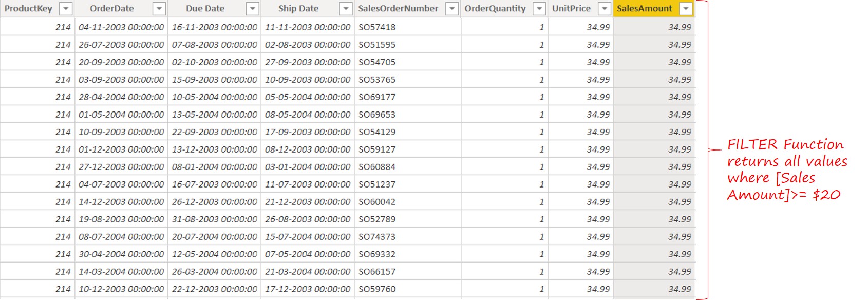Viewport: 868px width, 300px height.
Task: Click OrderDate cell 04-11-2003 00:00:00
Action: (x=121, y=27)
